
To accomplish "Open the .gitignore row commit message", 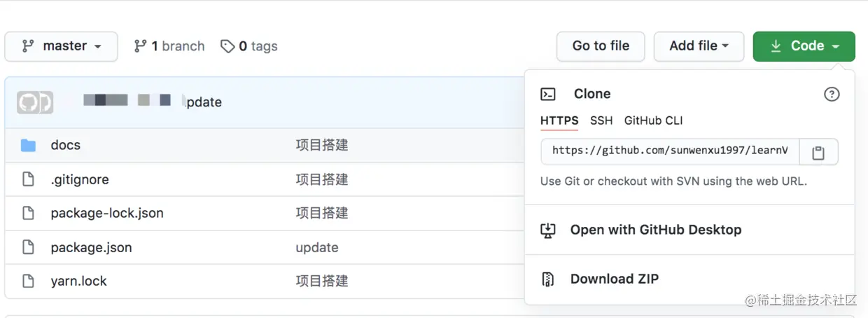I will [322, 179].
